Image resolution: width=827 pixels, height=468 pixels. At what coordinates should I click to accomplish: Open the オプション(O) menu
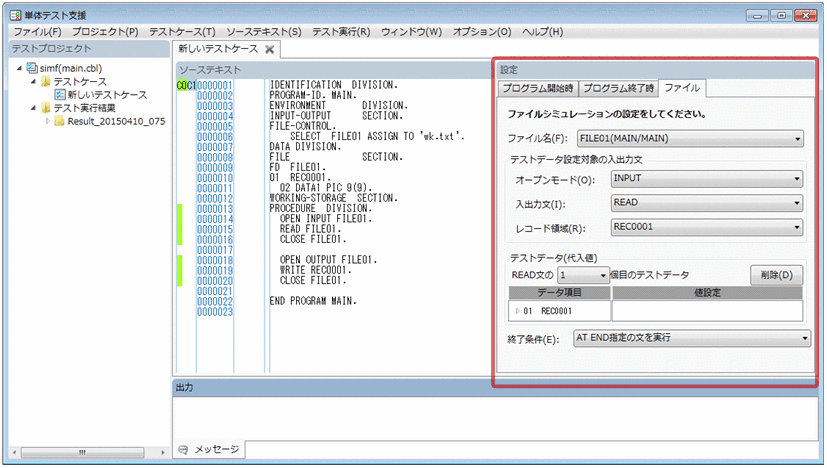point(482,32)
